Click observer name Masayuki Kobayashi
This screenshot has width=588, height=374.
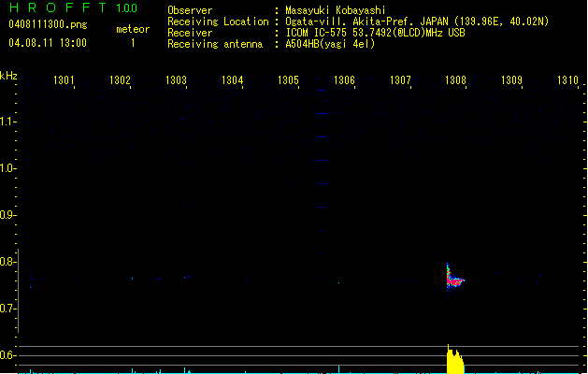point(335,10)
